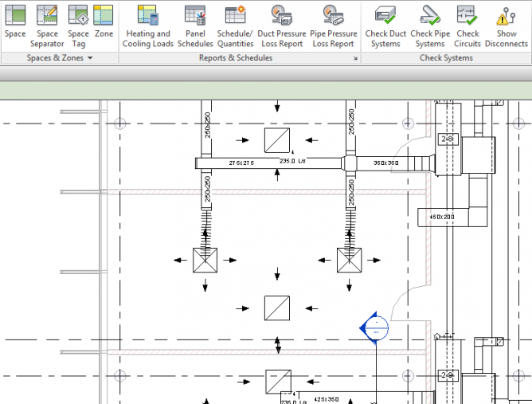Launch Schedule/Quantities tool

click(235, 26)
